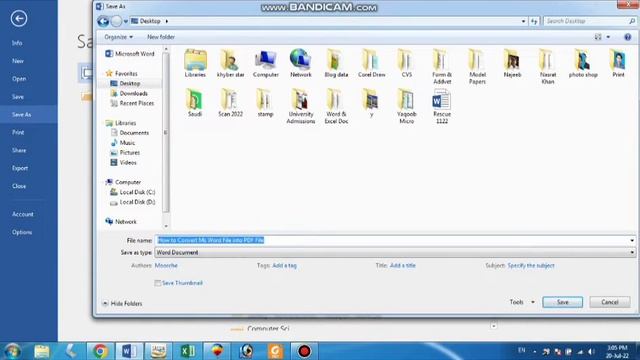Expand the Desktop breadcrumb arrow
The image size is (640, 360).
(x=167, y=21)
